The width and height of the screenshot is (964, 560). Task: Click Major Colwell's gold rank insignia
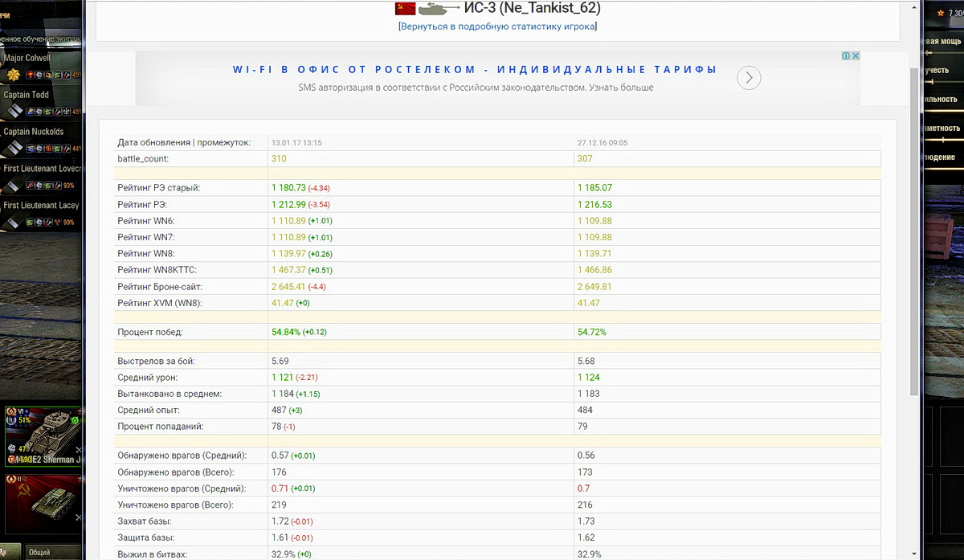13,75
